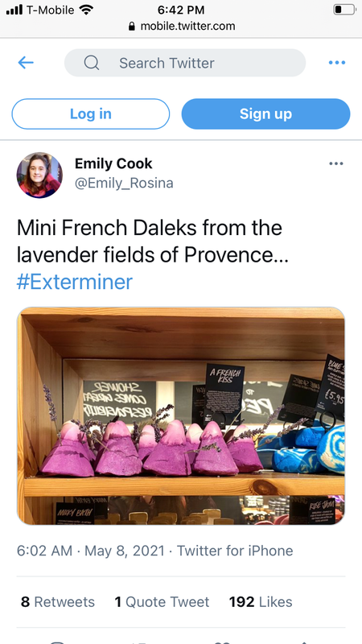Screen dimensions: 362x644
Task: Open the lavender bath bombs photo
Action: (181, 415)
